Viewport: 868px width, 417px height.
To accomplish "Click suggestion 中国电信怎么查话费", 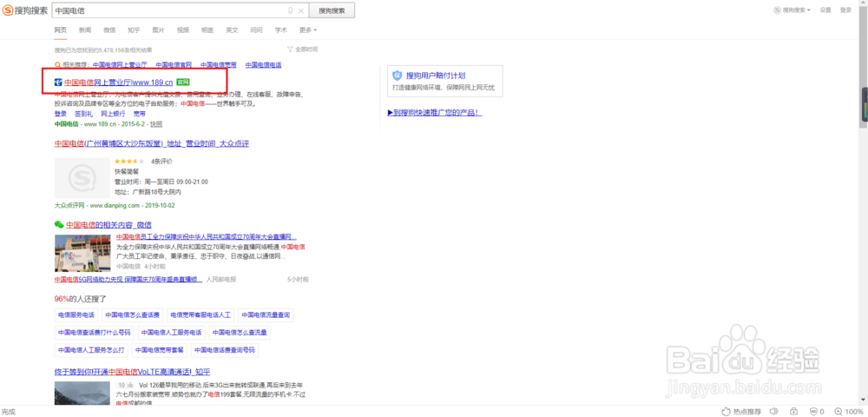I will click(x=132, y=315).
